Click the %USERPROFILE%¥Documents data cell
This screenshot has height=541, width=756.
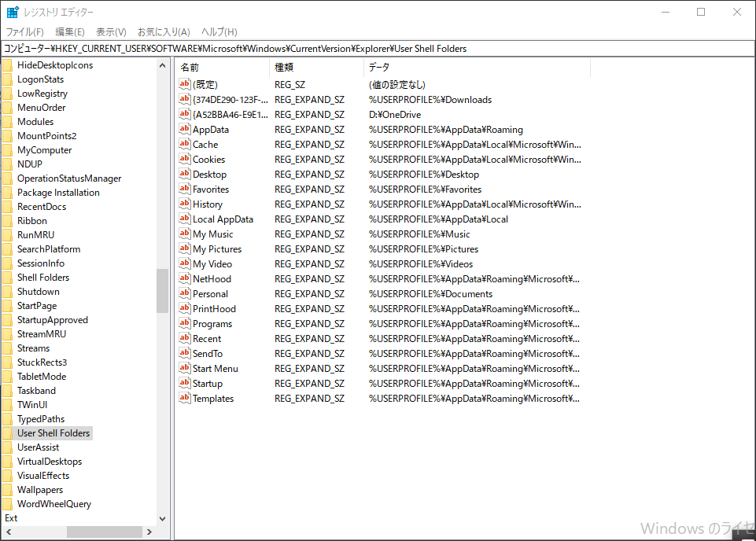pos(430,294)
